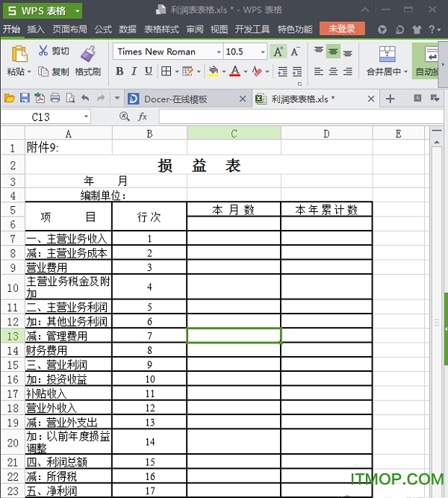Image resolution: width=448 pixels, height=498 pixels.
Task: Open the 插入 ribbon tab
Action: click(x=36, y=30)
